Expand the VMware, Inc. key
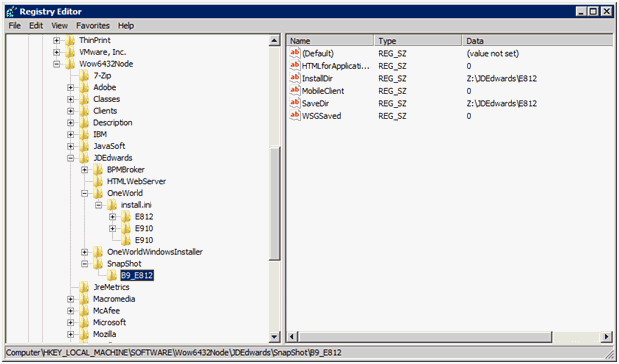The height and width of the screenshot is (364, 619). click(x=56, y=52)
